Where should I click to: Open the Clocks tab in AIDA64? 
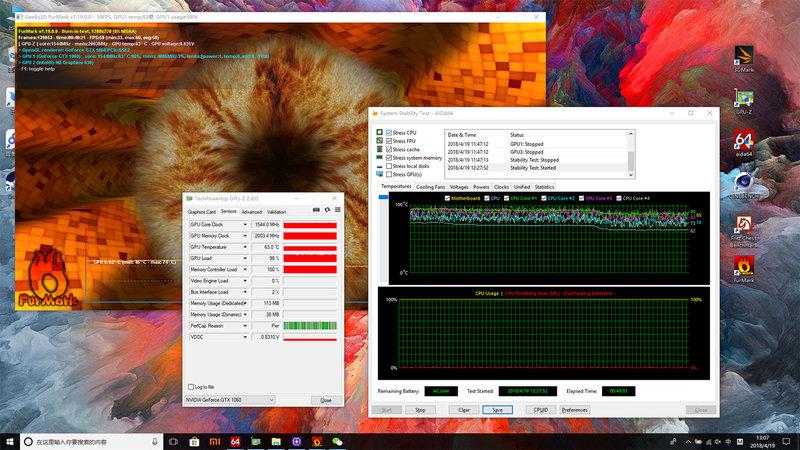coord(501,187)
